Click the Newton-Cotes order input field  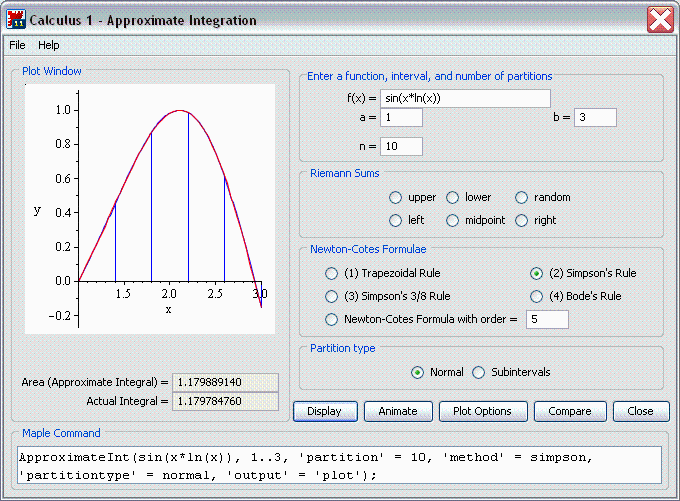[x=547, y=319]
